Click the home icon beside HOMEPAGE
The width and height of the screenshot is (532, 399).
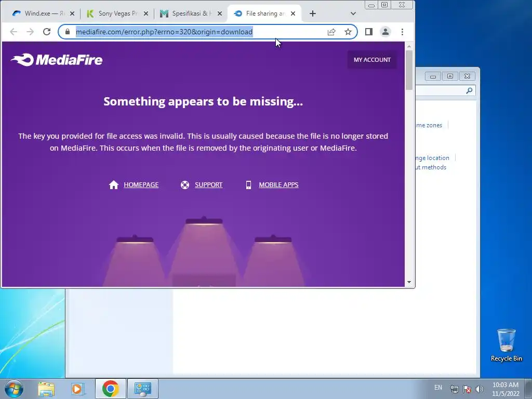114,184
